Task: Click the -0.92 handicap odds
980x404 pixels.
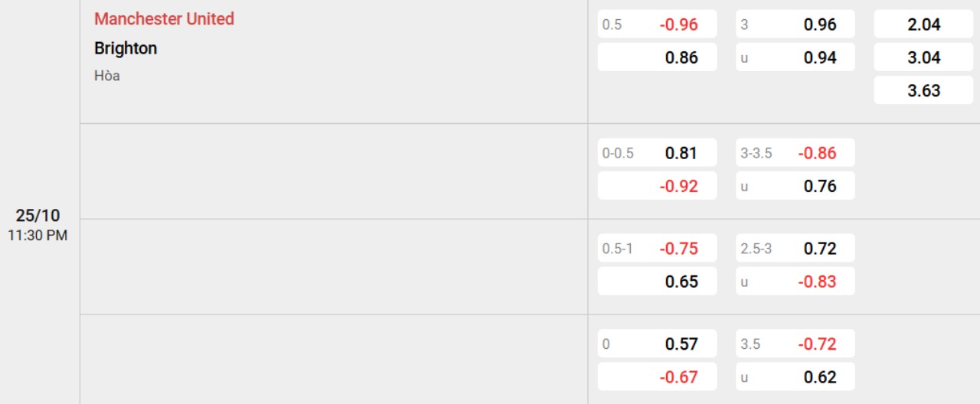Action: tap(657, 186)
